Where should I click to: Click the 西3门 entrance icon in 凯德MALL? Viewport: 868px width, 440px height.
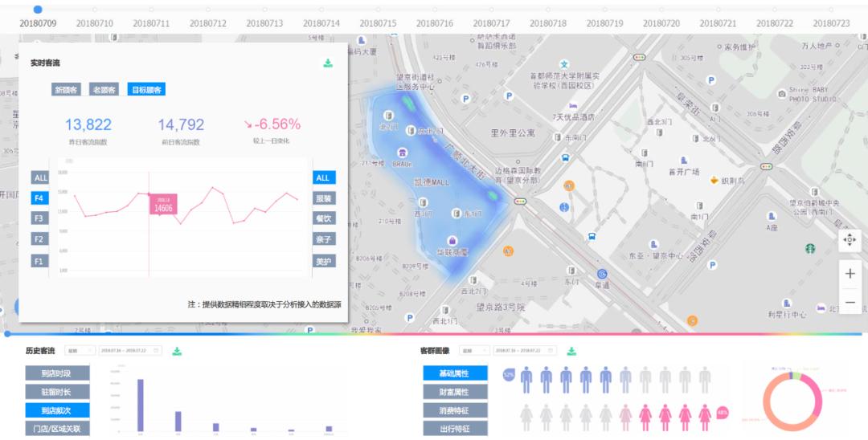[x=423, y=203]
